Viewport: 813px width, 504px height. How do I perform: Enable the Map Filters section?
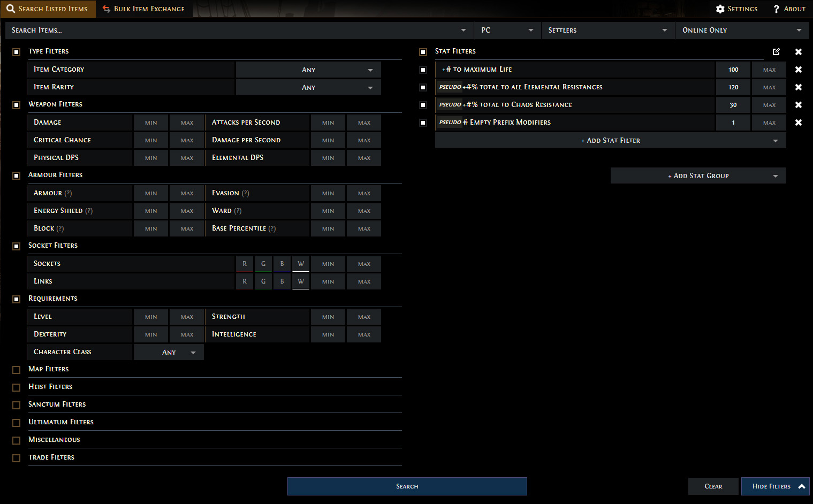[17, 370]
